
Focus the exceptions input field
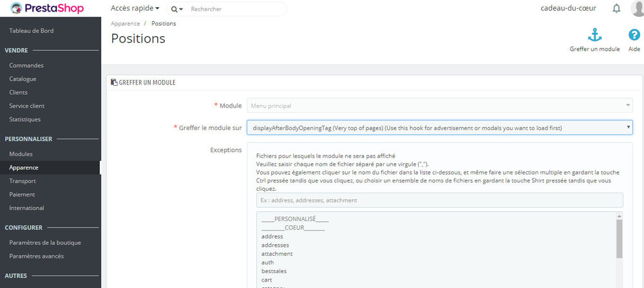(439, 200)
